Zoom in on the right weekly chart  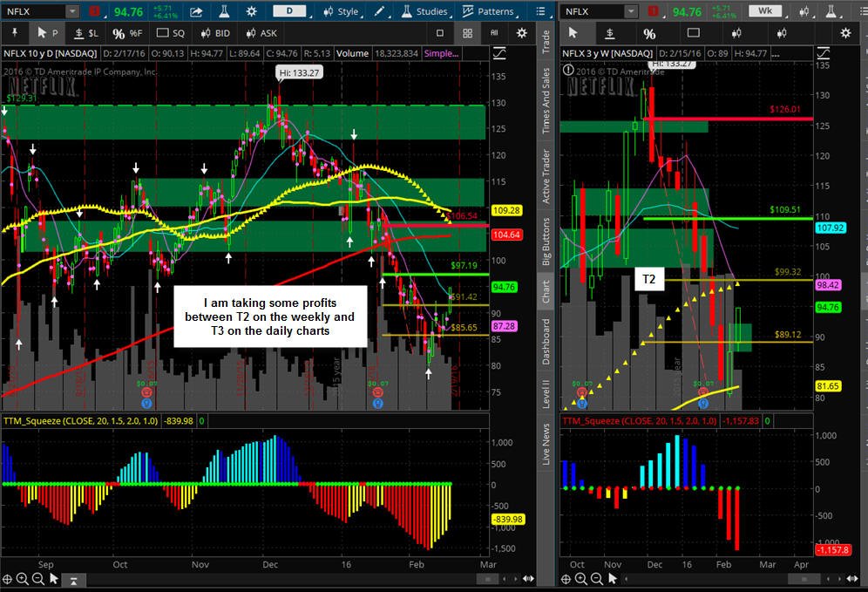click(580, 579)
